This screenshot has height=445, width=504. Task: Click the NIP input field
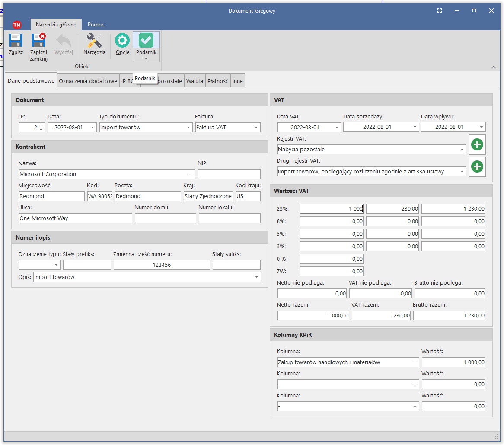229,174
